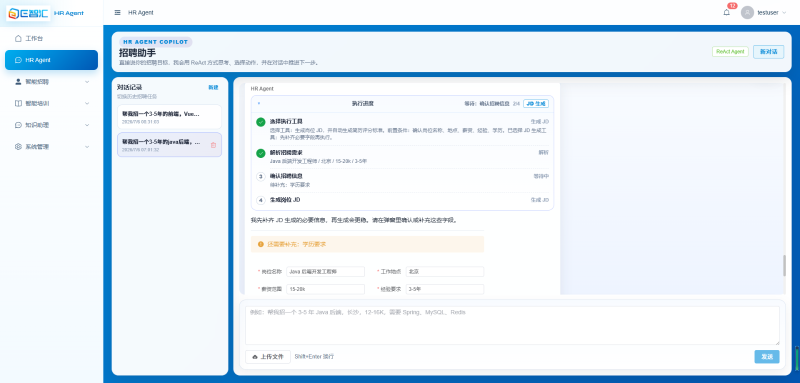Select the highlighted HR Agent sidebar item
The height and width of the screenshot is (383, 800).
click(52, 60)
